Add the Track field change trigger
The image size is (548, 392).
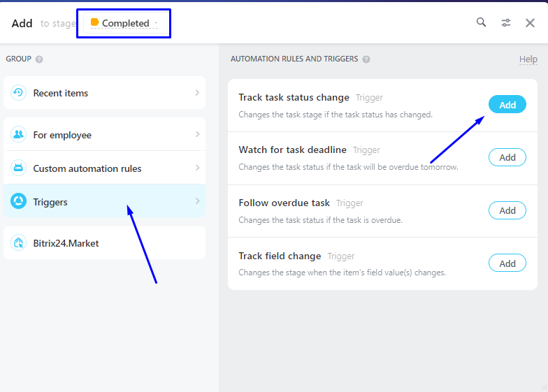507,263
